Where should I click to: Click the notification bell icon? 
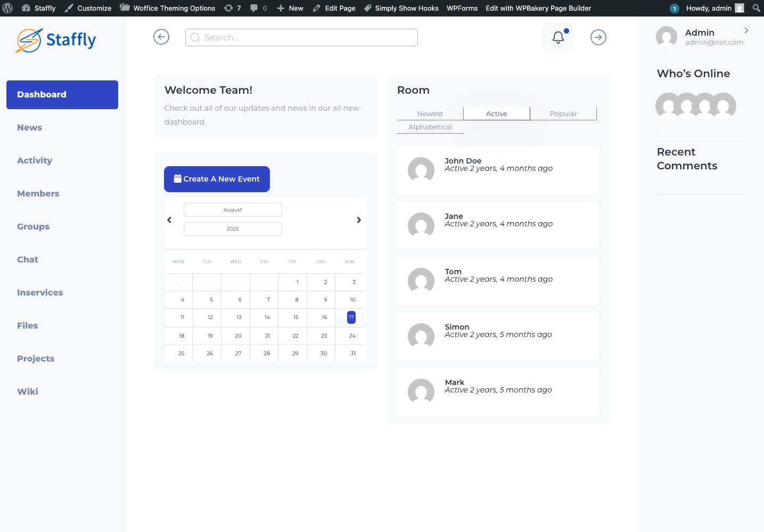(x=558, y=37)
